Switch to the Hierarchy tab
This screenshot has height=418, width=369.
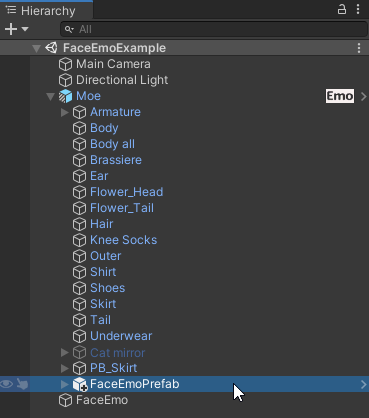tap(46, 10)
